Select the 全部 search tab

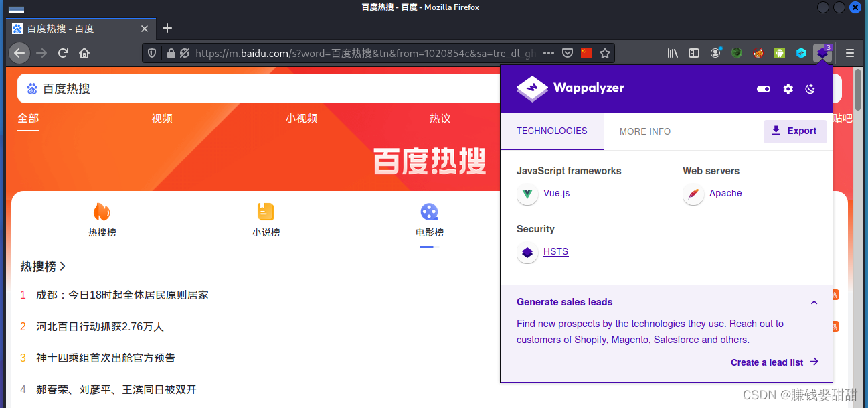[28, 119]
